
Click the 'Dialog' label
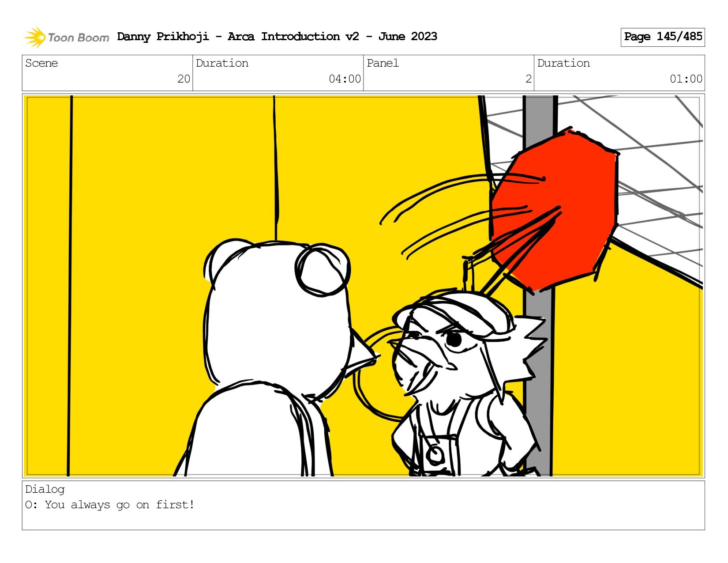(x=45, y=489)
